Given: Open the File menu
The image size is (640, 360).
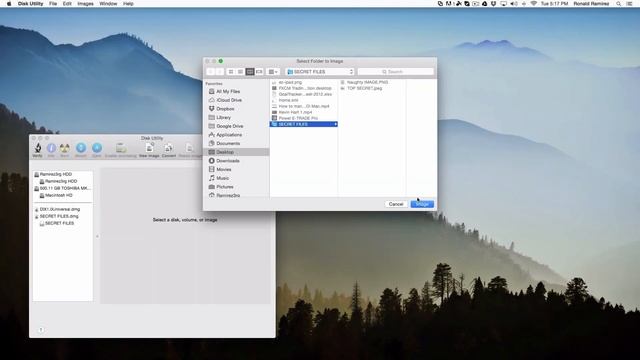Looking at the screenshot, I should 53,4.
